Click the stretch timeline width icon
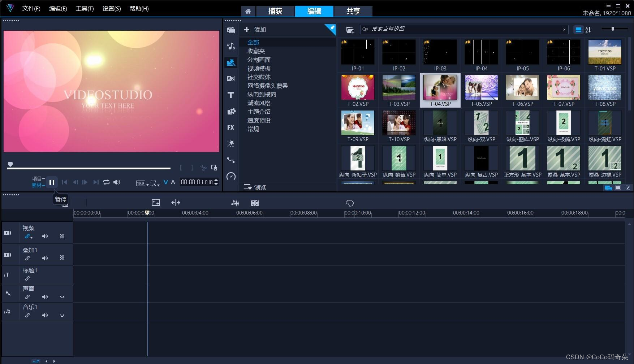This screenshot has width=634, height=364. (x=176, y=203)
